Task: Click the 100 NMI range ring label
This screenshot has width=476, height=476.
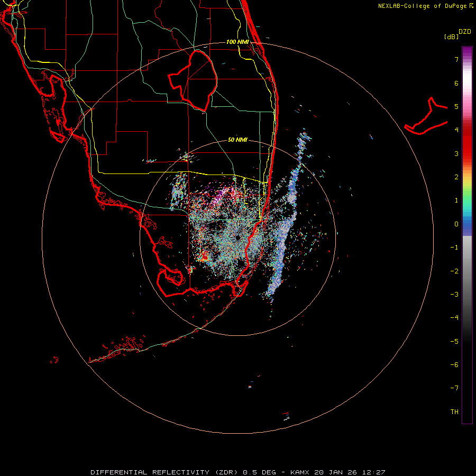Action: pyautogui.click(x=237, y=42)
